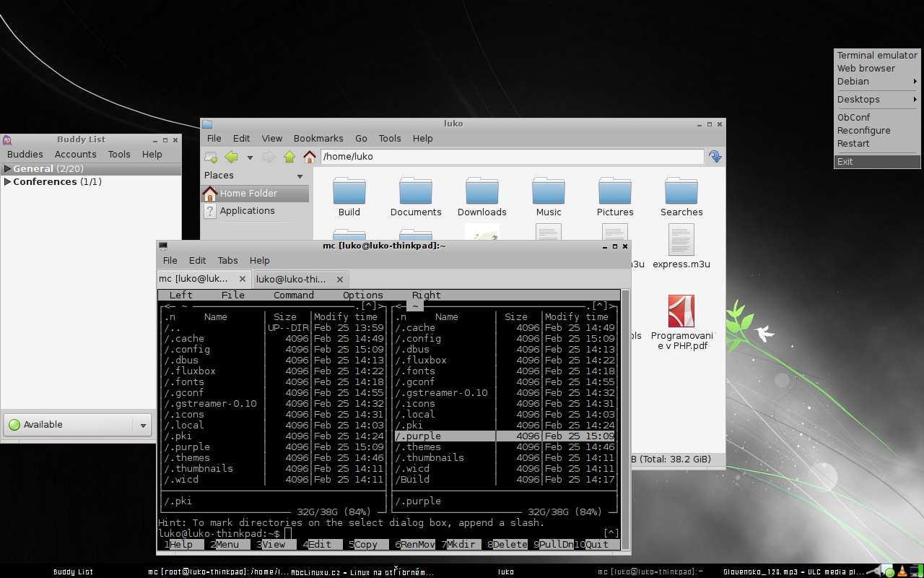The height and width of the screenshot is (578, 924).
Task: Open the back history dropdown arrow
Action: [x=250, y=158]
